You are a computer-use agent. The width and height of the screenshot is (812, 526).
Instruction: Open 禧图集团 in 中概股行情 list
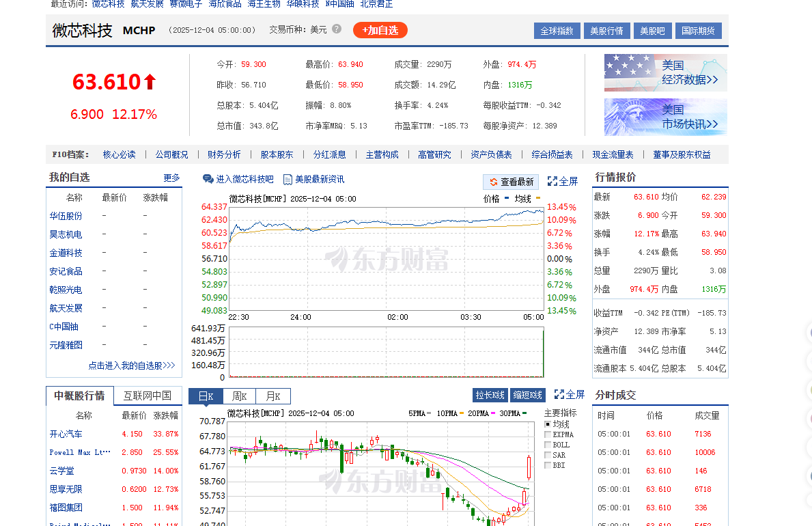click(66, 508)
